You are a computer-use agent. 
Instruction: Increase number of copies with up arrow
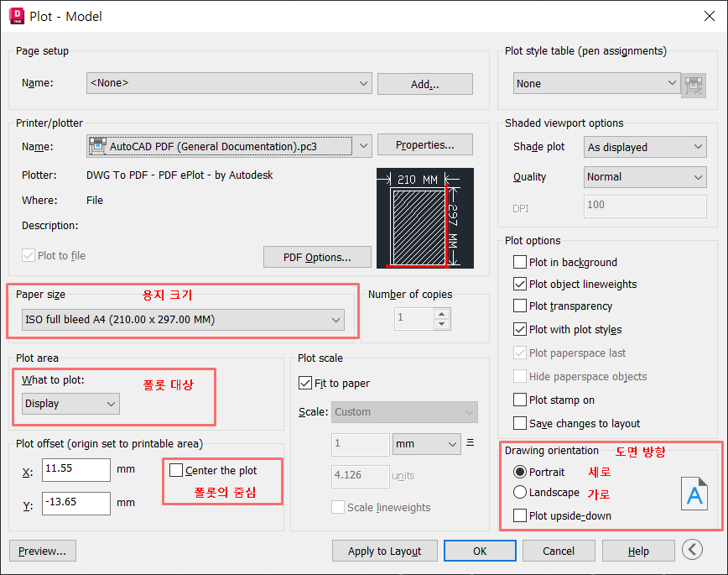pos(441,313)
